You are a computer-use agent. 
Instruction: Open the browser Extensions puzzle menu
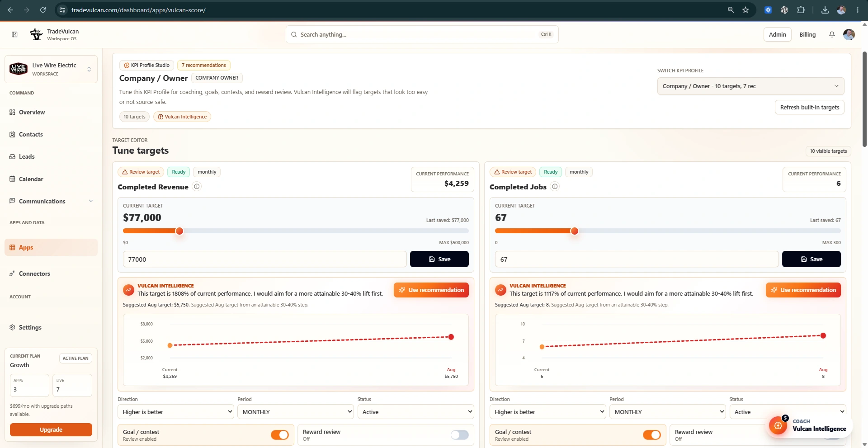pos(801,10)
